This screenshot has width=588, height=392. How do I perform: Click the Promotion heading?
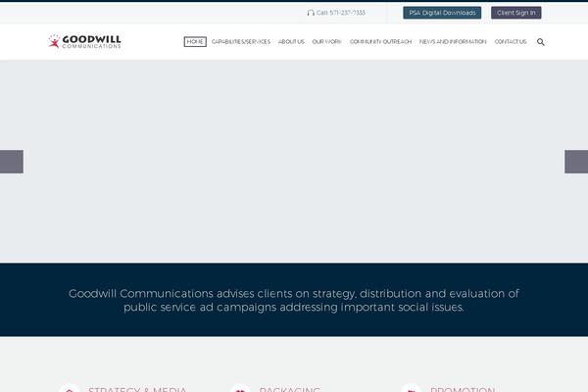[x=463, y=389]
